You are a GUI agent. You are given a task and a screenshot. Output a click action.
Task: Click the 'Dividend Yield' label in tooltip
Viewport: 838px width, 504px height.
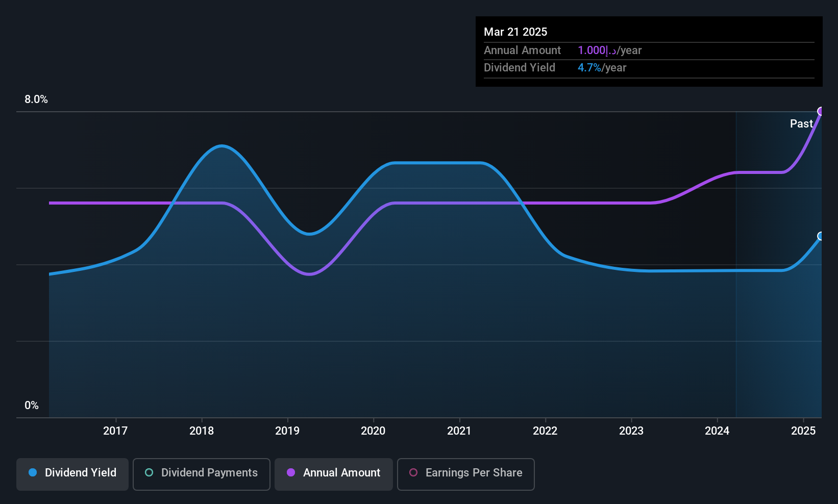point(520,67)
